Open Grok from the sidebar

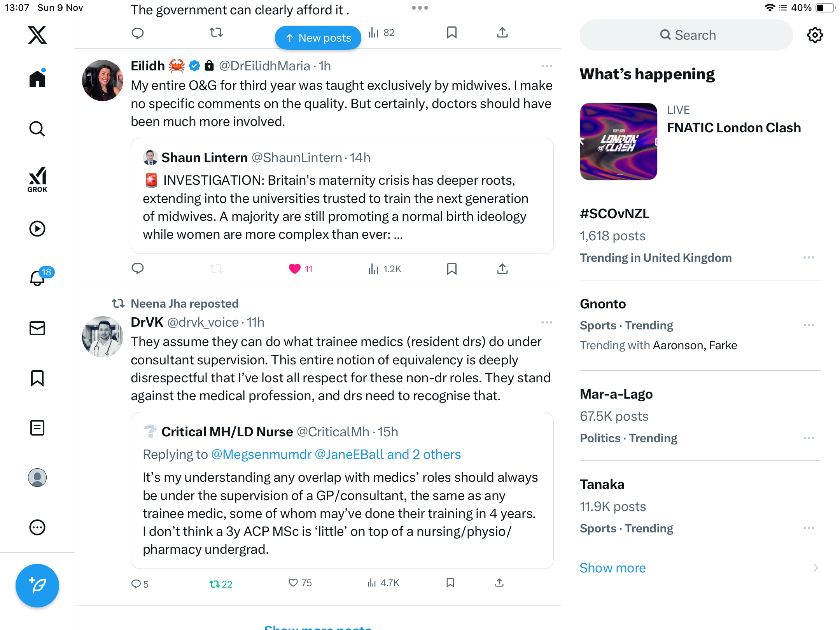(x=37, y=179)
